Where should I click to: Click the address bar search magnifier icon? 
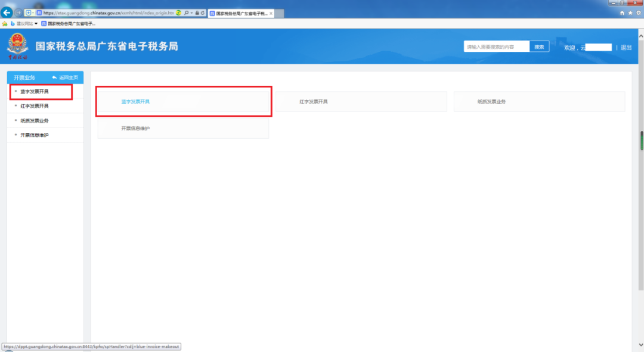(x=187, y=13)
